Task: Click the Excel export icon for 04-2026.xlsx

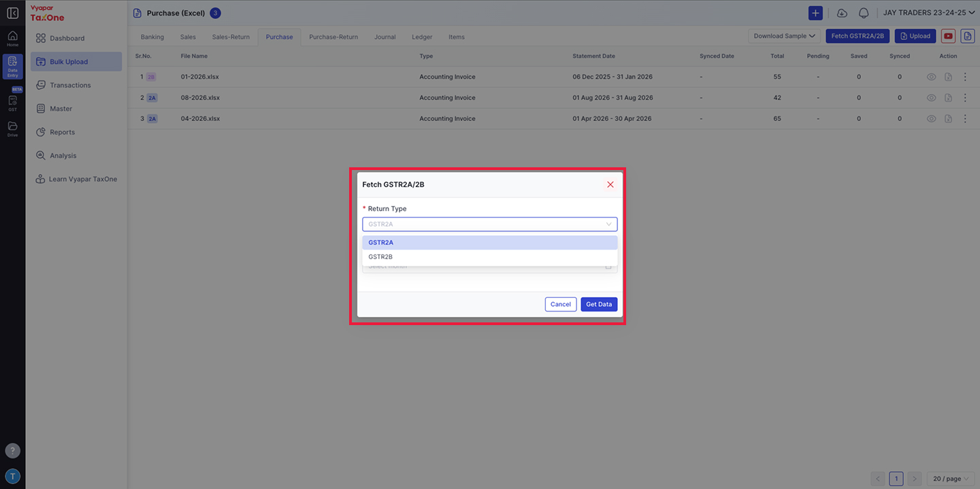Action: point(948,118)
